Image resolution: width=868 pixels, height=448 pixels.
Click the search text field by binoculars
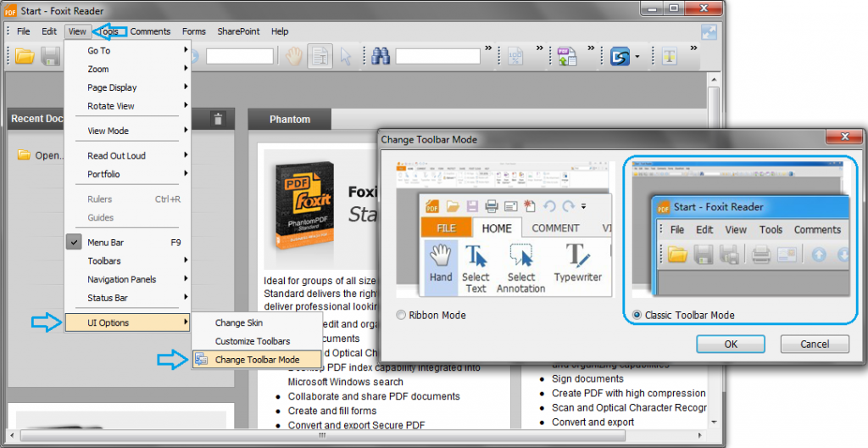tap(438, 56)
